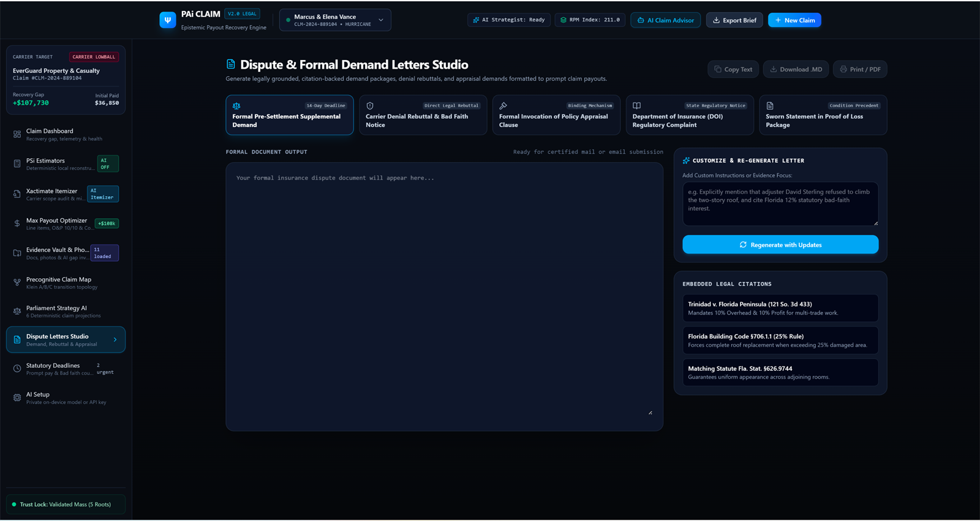The width and height of the screenshot is (980, 521).
Task: Click the Trust Lock: Validated Mass status
Action: tap(66, 504)
